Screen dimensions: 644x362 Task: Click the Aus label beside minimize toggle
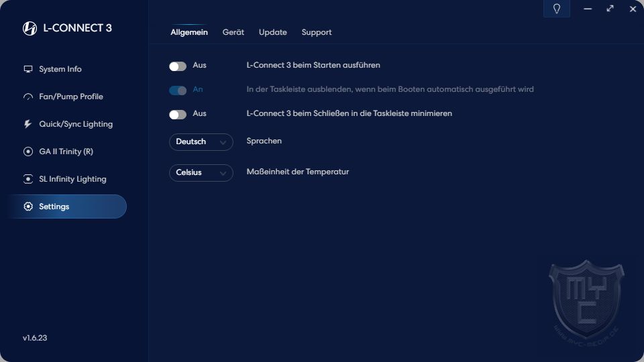[x=200, y=114]
